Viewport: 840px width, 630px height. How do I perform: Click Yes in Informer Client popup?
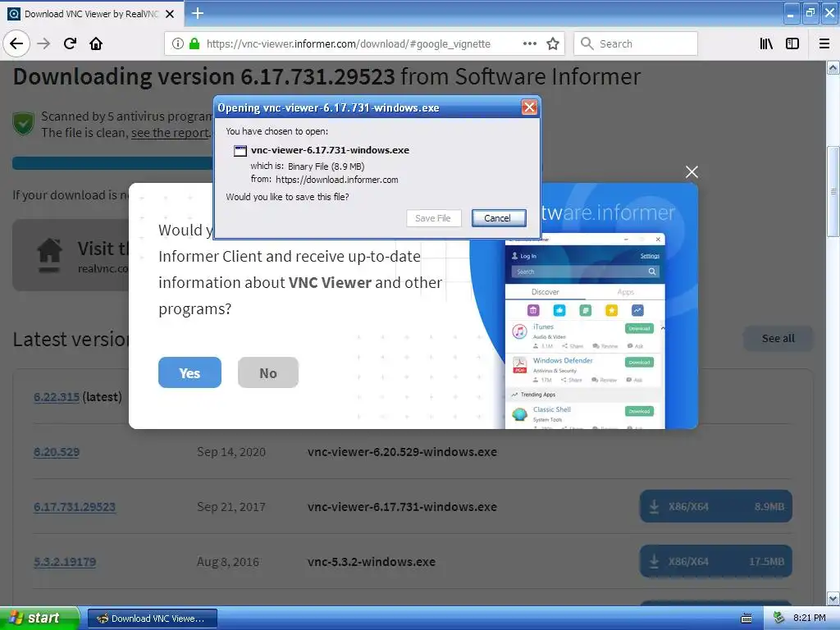pyautogui.click(x=189, y=373)
